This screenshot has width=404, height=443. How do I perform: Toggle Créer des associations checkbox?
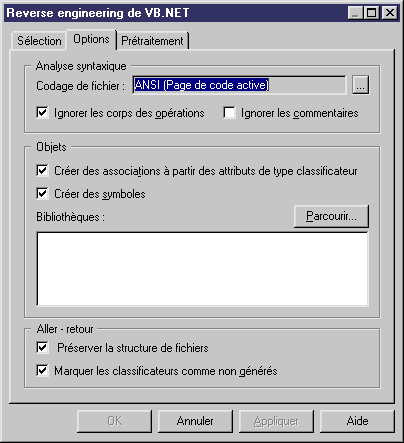click(x=42, y=171)
